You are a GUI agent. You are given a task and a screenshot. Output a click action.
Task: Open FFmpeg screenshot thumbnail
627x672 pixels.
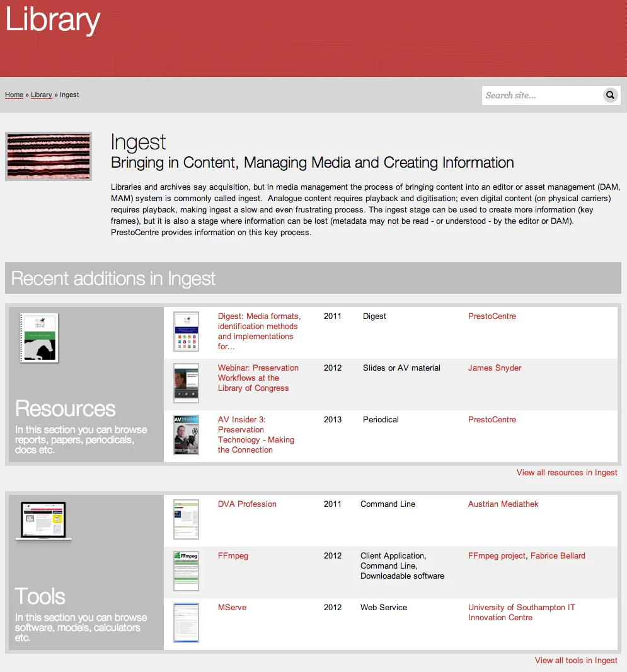[x=186, y=571]
